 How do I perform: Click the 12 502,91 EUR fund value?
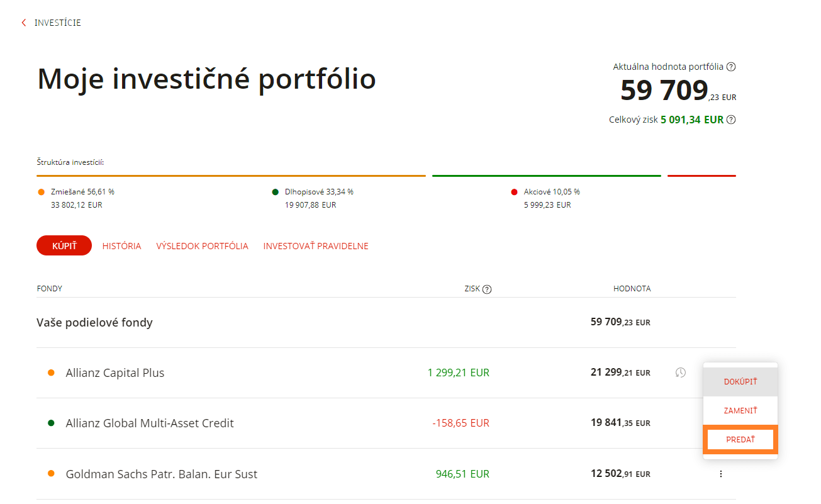pos(620,474)
